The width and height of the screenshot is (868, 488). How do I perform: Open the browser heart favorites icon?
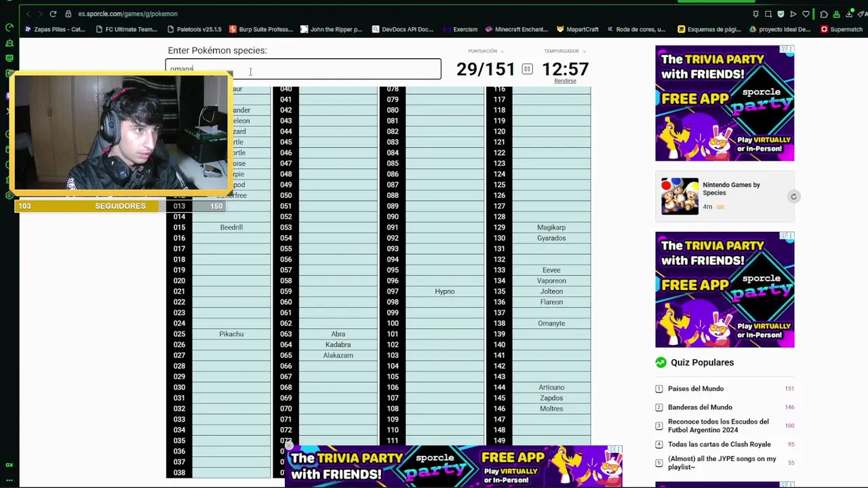pyautogui.click(x=806, y=14)
